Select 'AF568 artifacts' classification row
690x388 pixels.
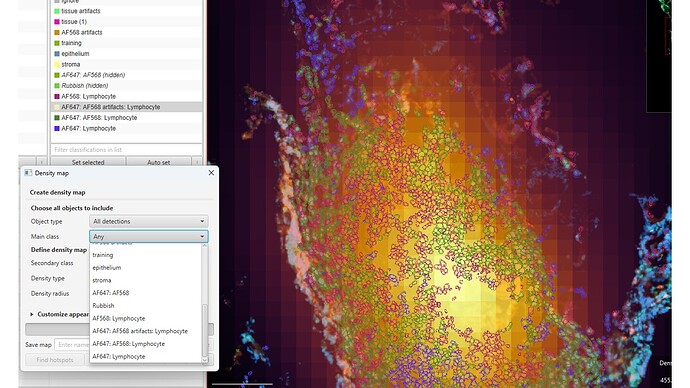click(127, 32)
